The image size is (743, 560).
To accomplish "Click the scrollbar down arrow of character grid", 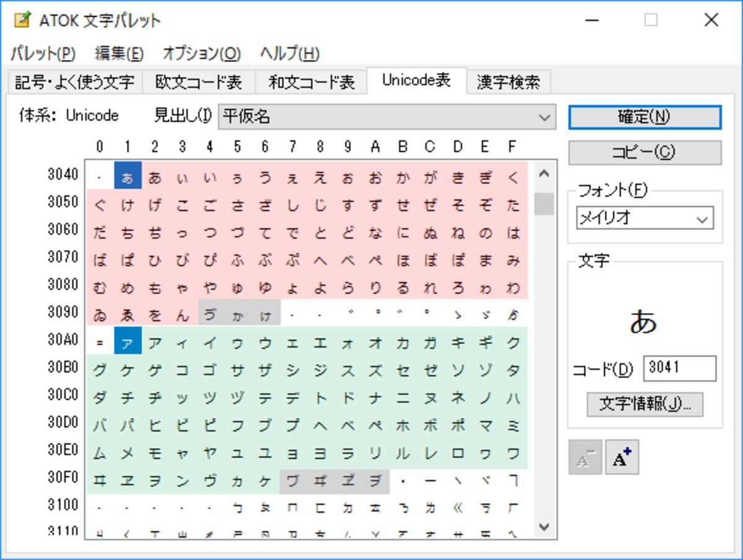I will pyautogui.click(x=544, y=526).
